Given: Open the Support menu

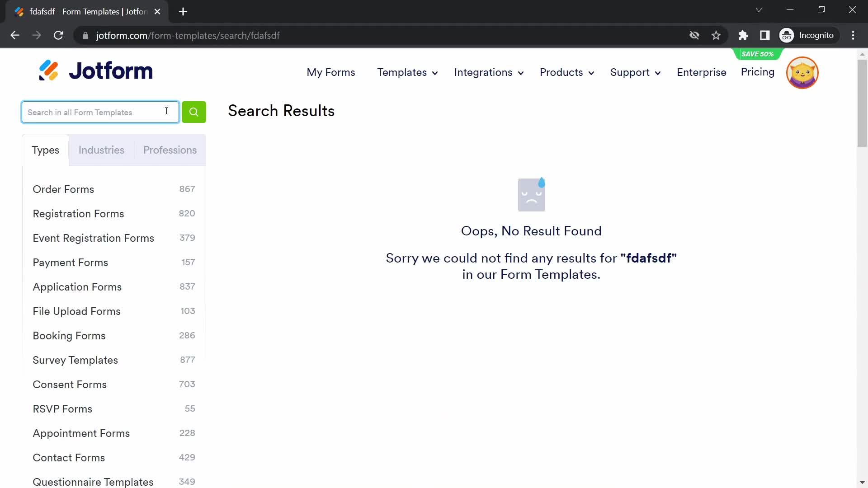Looking at the screenshot, I should coord(636,73).
